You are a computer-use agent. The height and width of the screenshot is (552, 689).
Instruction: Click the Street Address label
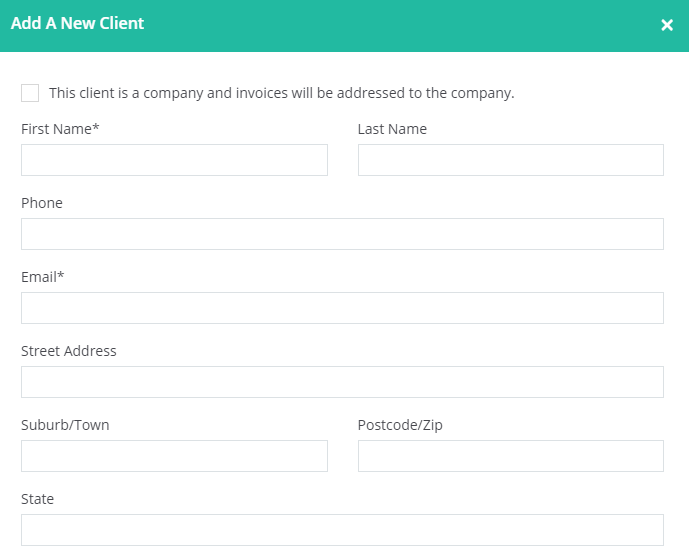[69, 351]
